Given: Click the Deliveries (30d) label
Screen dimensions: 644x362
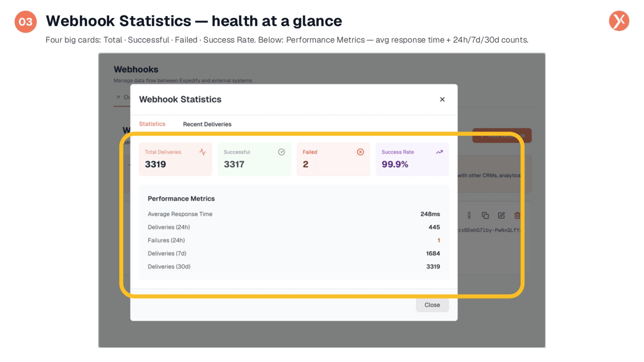Looking at the screenshot, I should coord(169,267).
